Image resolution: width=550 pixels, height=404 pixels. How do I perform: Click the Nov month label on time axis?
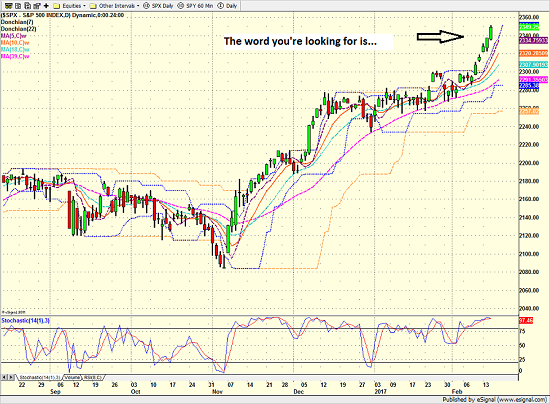(217, 392)
